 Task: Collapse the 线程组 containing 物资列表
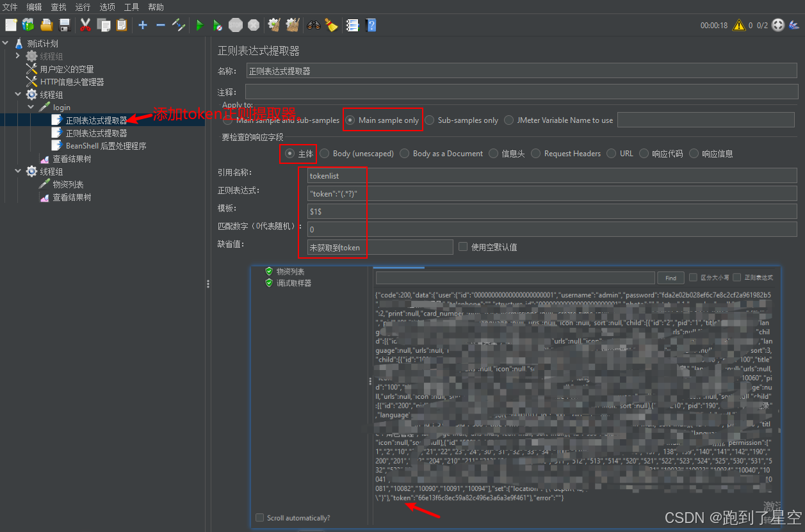[18, 172]
